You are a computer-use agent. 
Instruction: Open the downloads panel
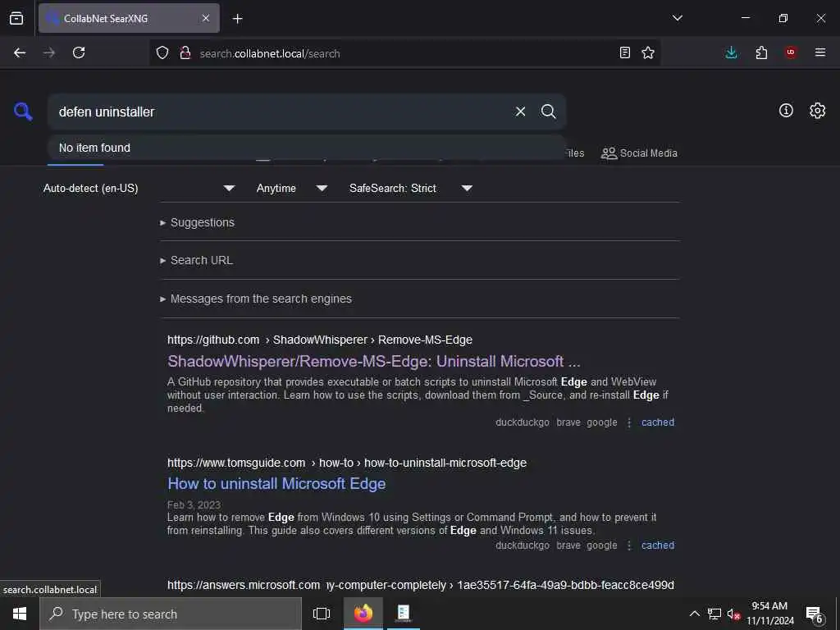[x=731, y=52]
